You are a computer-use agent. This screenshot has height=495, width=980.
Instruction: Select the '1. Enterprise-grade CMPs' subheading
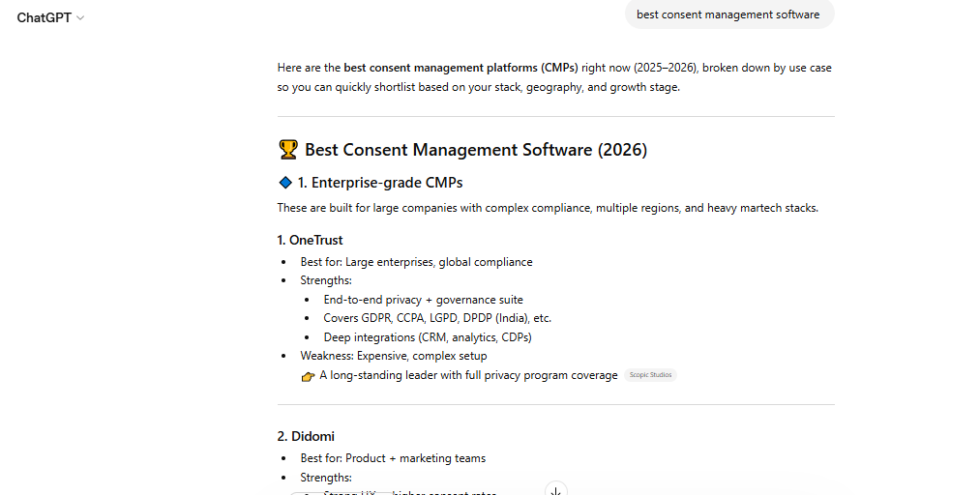[x=380, y=183]
